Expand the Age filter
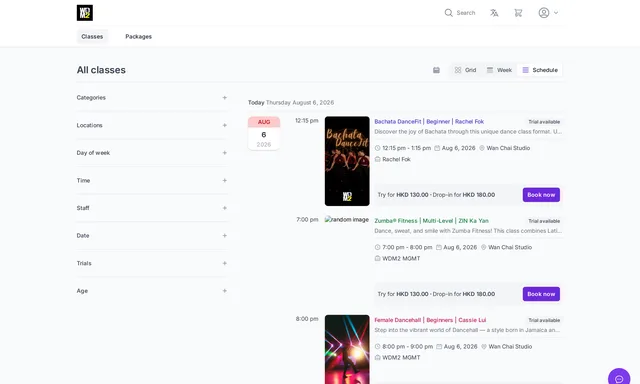 [152, 291]
